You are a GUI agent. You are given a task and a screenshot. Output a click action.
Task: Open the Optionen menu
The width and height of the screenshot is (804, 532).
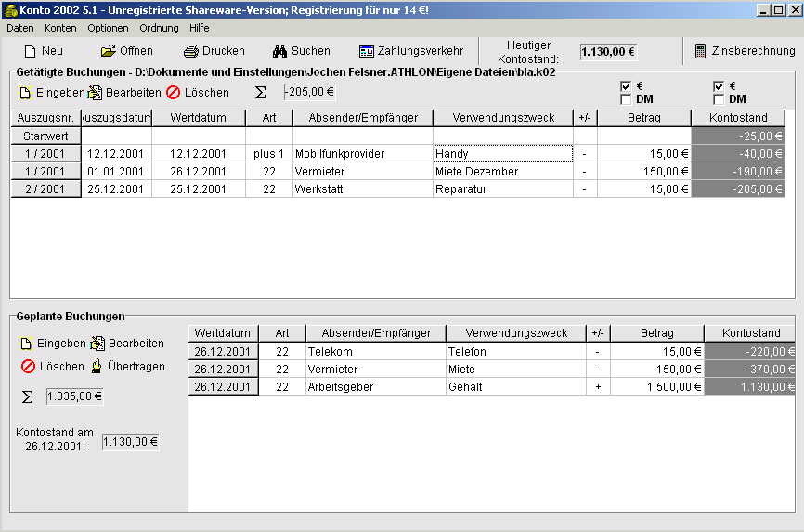pos(108,28)
